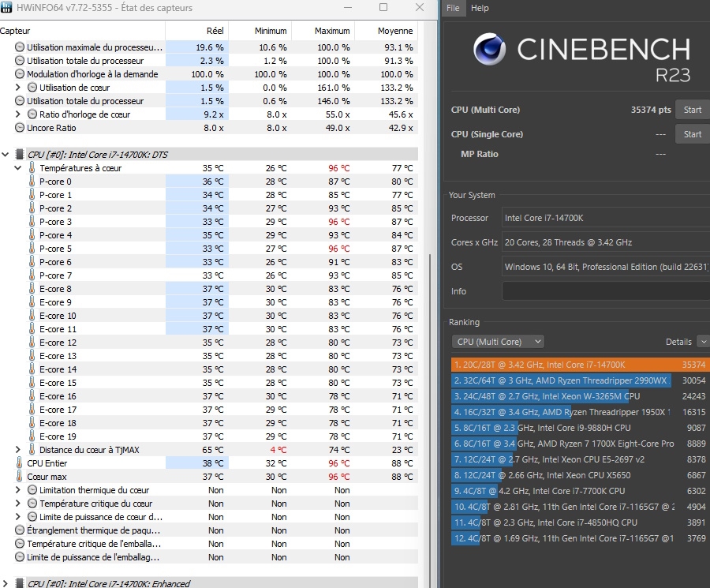This screenshot has height=588, width=710.
Task: Click the thermometer icon beside P-core 3
Action: pos(32,222)
